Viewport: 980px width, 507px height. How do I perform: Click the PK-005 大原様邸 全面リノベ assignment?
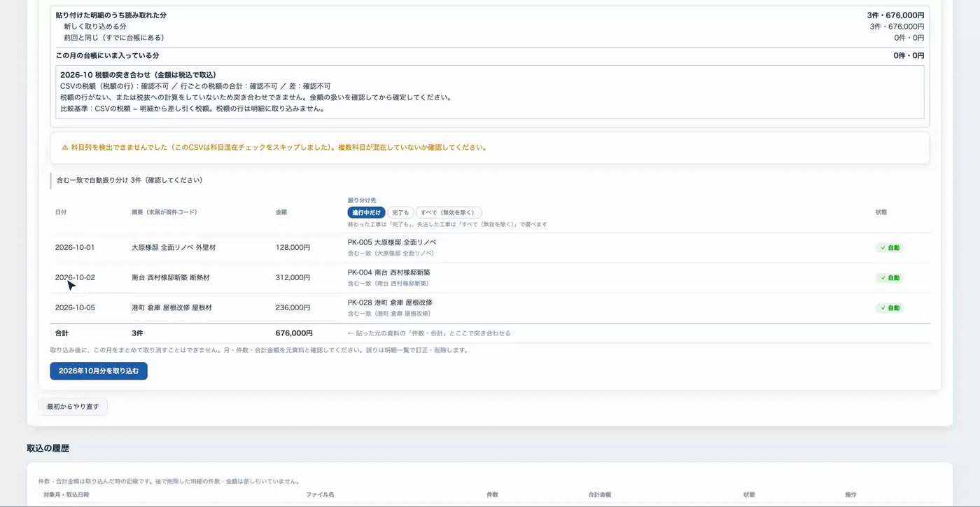point(391,242)
